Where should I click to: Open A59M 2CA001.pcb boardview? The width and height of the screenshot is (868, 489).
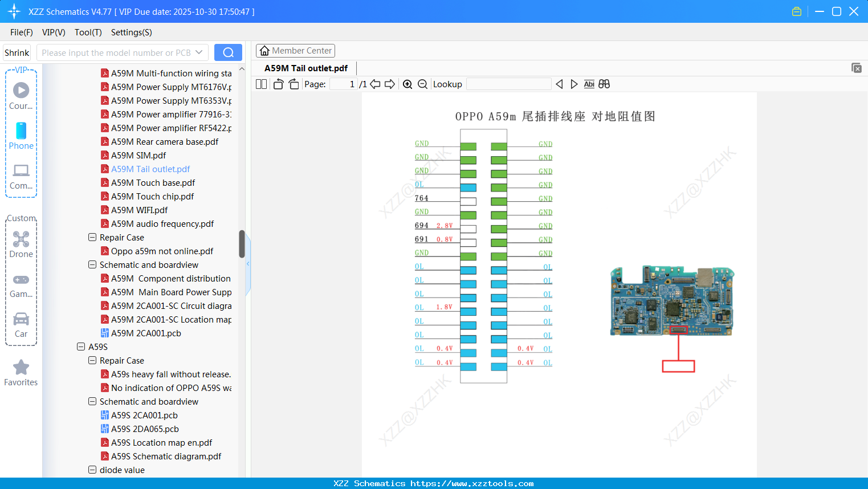tap(141, 333)
